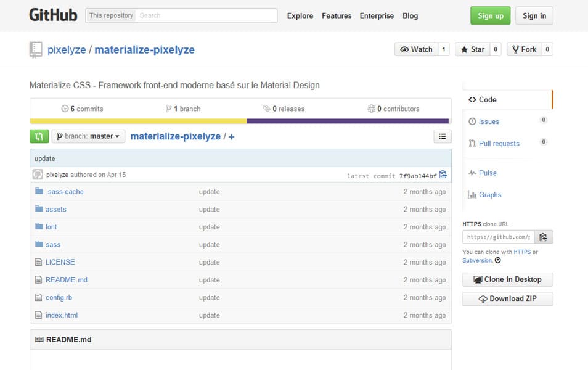This screenshot has width=588, height=370.
Task: Click the Download ZIP button
Action: click(508, 298)
